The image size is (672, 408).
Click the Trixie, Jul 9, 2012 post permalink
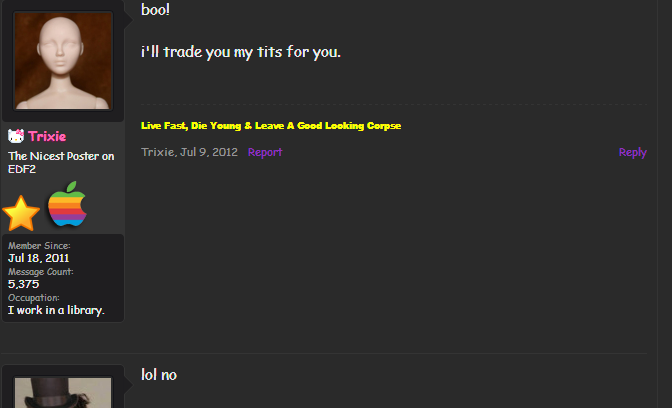189,152
